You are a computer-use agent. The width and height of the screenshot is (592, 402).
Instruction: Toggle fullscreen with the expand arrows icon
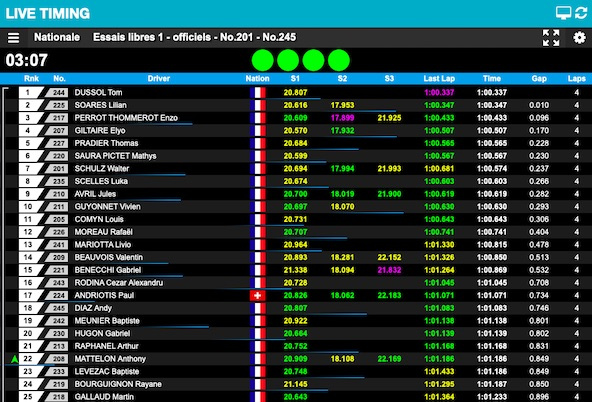point(551,38)
